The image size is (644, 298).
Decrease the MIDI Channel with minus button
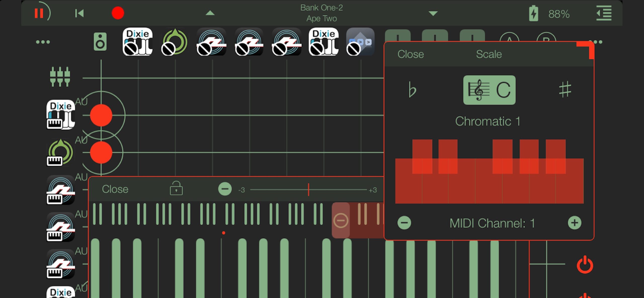tap(404, 223)
